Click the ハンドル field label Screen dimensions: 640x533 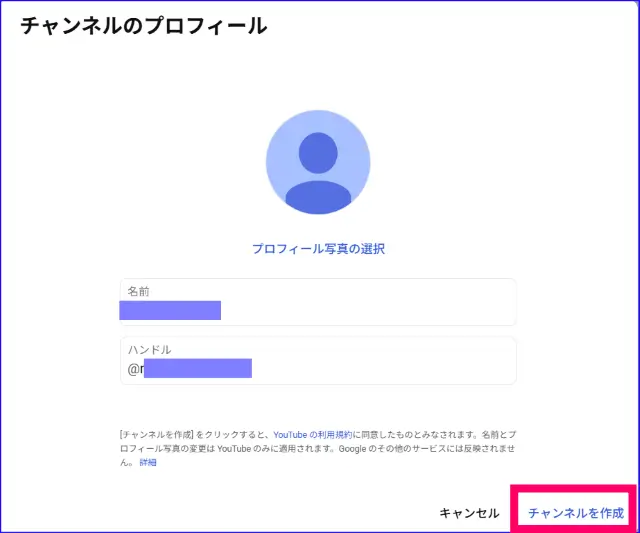click(x=149, y=350)
